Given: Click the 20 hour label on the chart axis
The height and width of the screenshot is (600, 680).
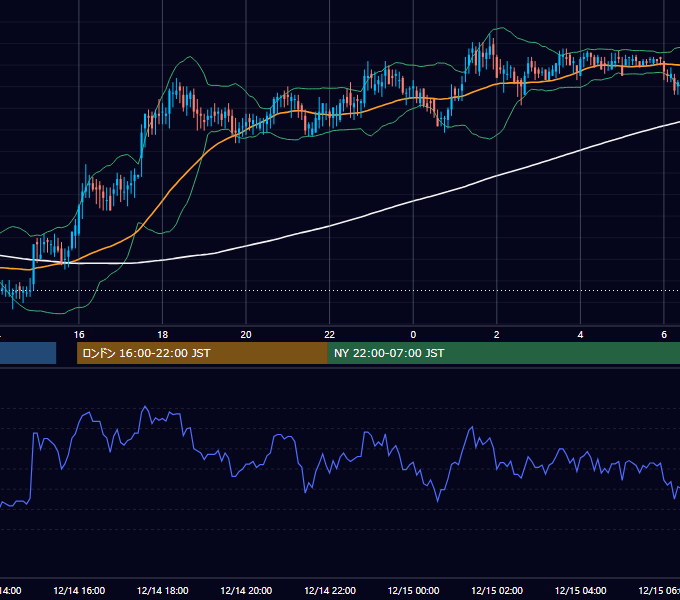Looking at the screenshot, I should pyautogui.click(x=246, y=335).
